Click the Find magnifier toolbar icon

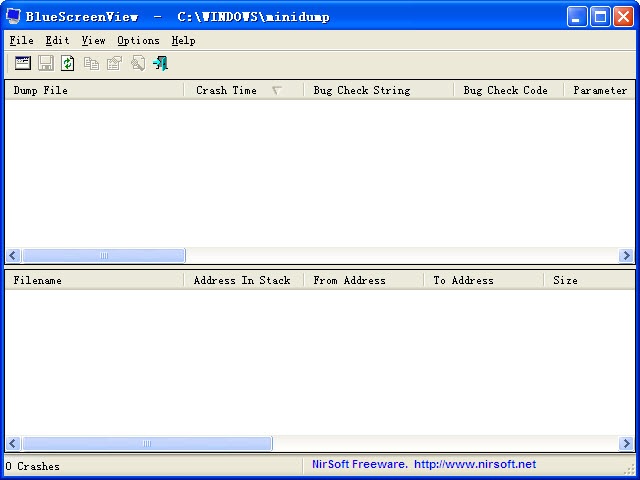click(137, 63)
